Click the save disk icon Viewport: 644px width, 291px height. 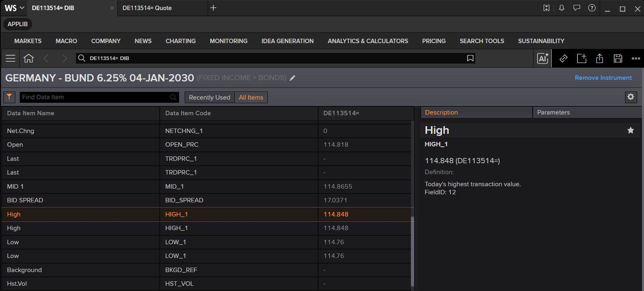point(618,58)
